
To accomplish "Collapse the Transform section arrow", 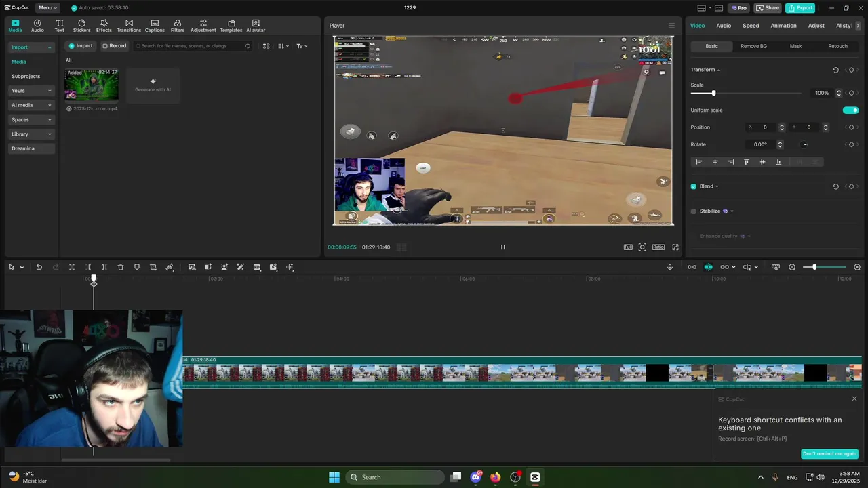I will coord(719,70).
